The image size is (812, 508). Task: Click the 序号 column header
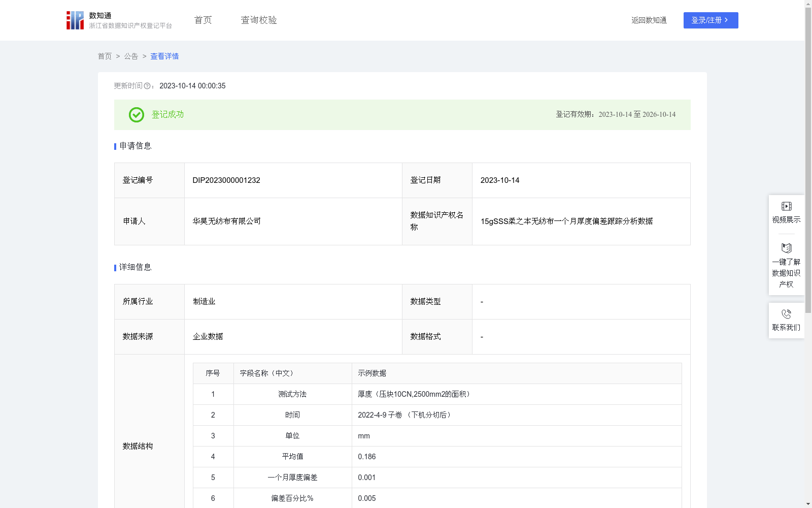213,373
